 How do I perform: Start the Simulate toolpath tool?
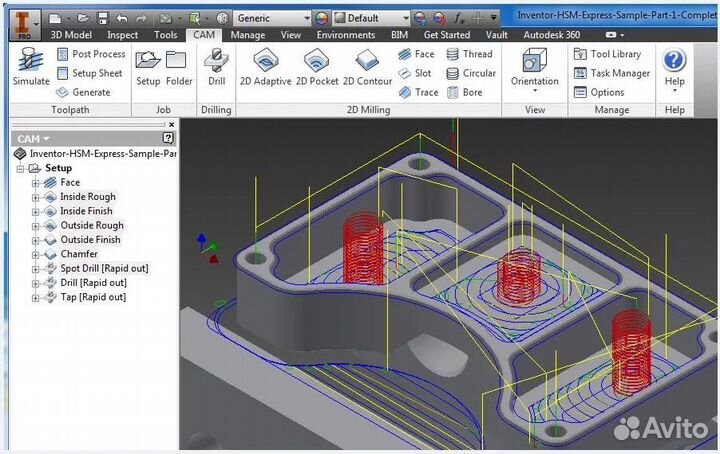tap(31, 67)
